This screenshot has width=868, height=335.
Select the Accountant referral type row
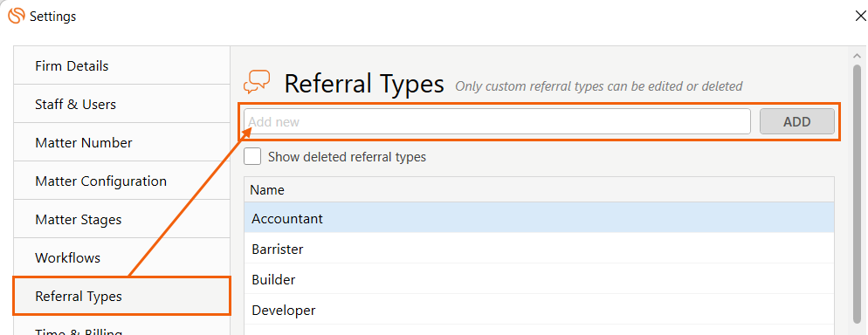(x=539, y=218)
